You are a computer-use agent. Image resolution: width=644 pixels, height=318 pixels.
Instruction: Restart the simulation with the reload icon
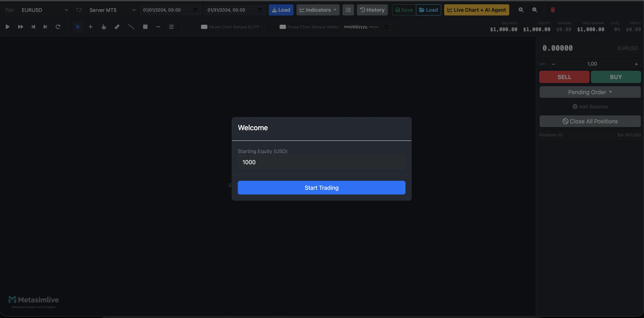[58, 26]
